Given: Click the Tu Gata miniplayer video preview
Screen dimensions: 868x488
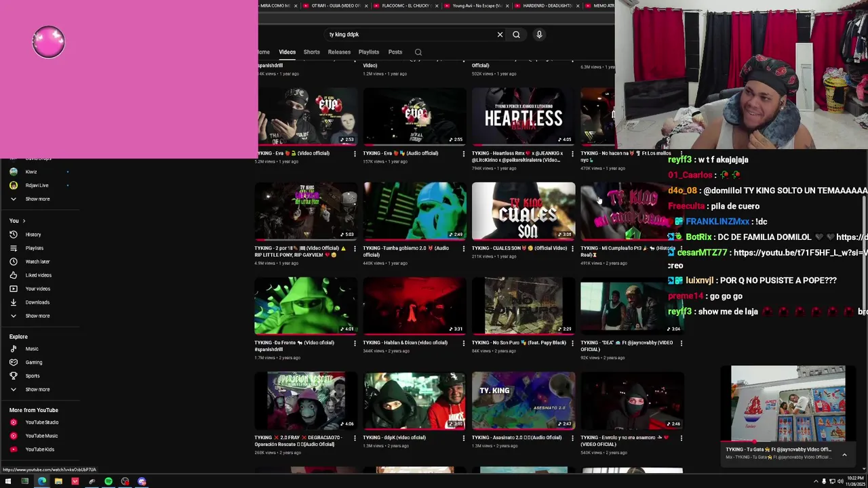Looking at the screenshot, I should pyautogui.click(x=788, y=403).
